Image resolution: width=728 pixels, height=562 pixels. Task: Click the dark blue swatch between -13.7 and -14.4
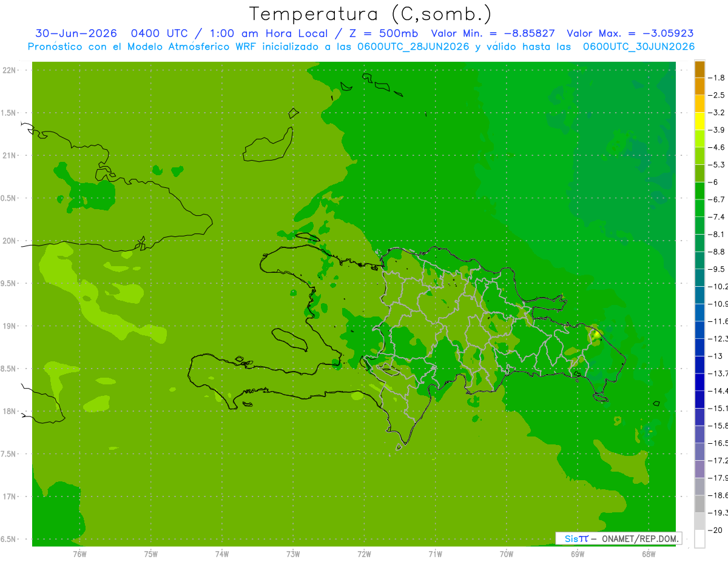point(699,382)
